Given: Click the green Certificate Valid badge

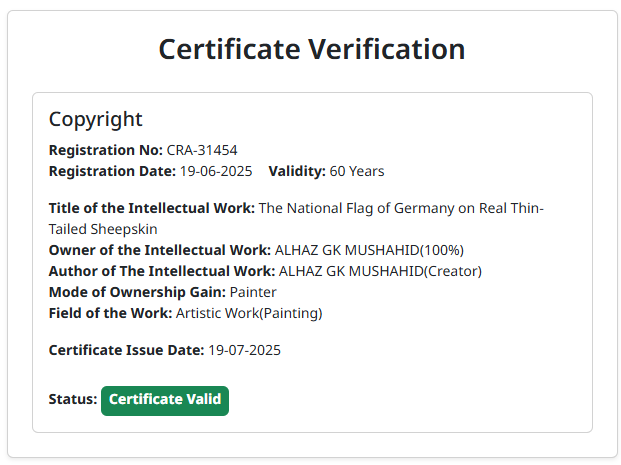Looking at the screenshot, I should pyautogui.click(x=165, y=400).
